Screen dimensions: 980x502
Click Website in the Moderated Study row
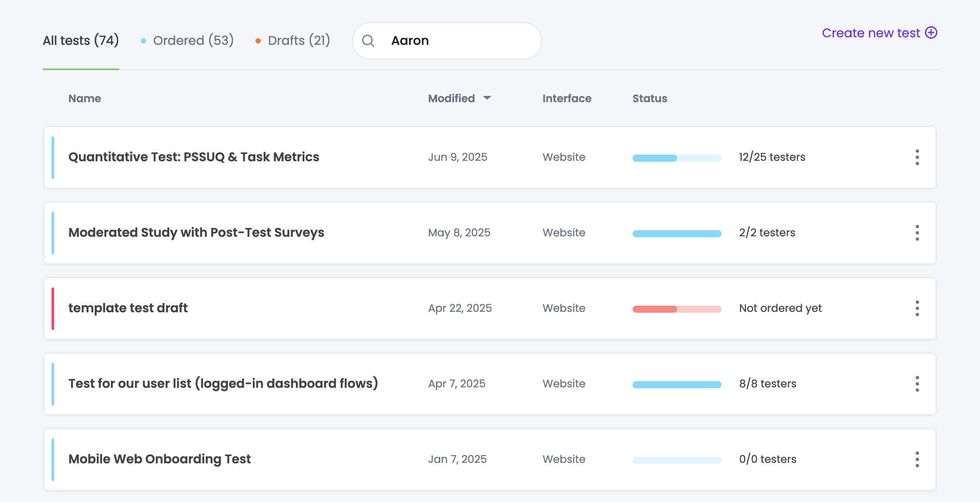point(564,232)
